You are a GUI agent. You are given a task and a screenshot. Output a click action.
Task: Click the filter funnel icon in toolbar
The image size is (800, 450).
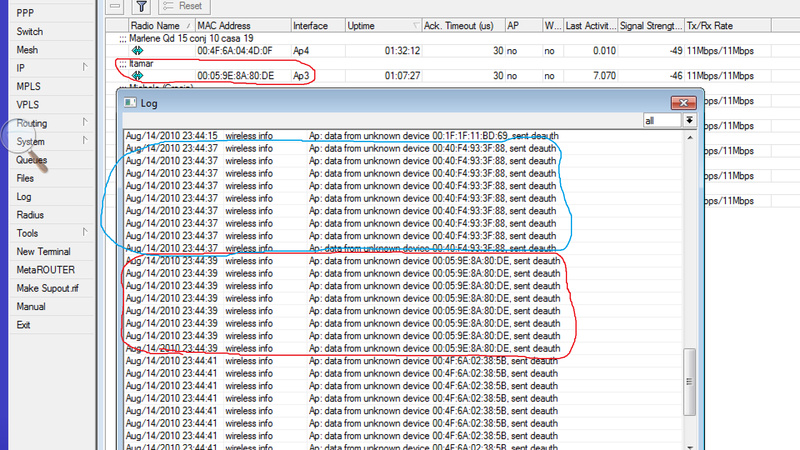point(141,6)
